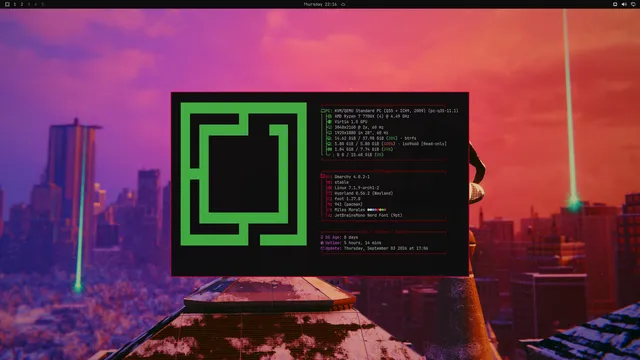Switch to workspace 1
640x360 pixels.
click(15, 4)
